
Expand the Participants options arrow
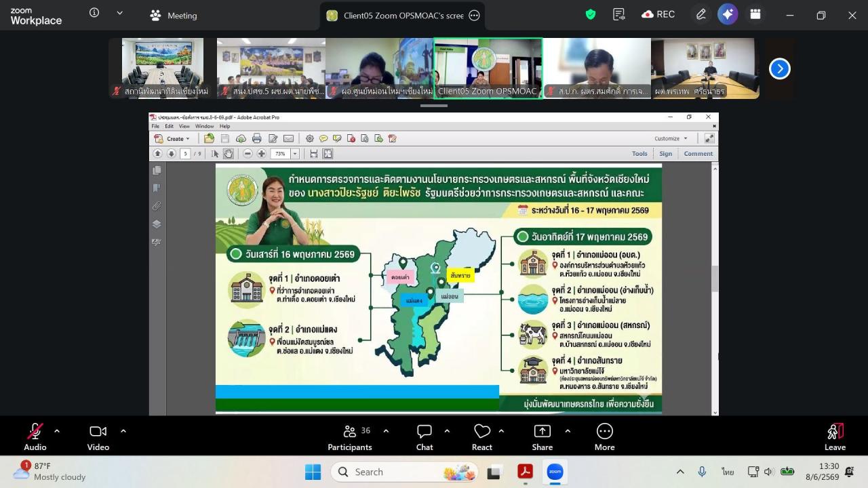pos(386,431)
